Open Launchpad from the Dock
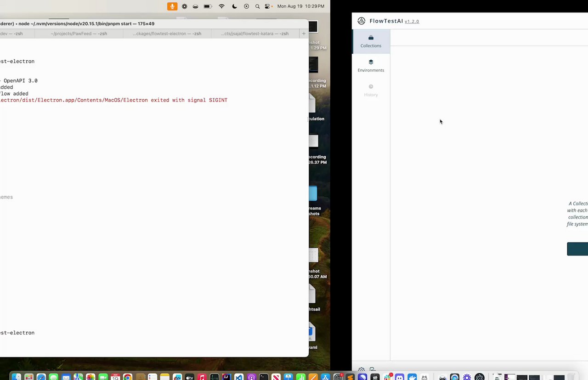Viewport: 588px width, 380px height. tap(28, 377)
